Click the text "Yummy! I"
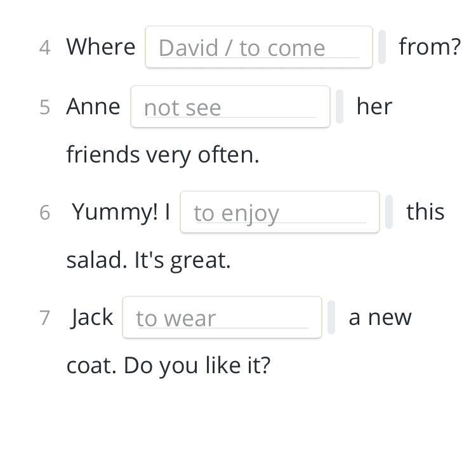This screenshot has width=476, height=476. [121, 211]
